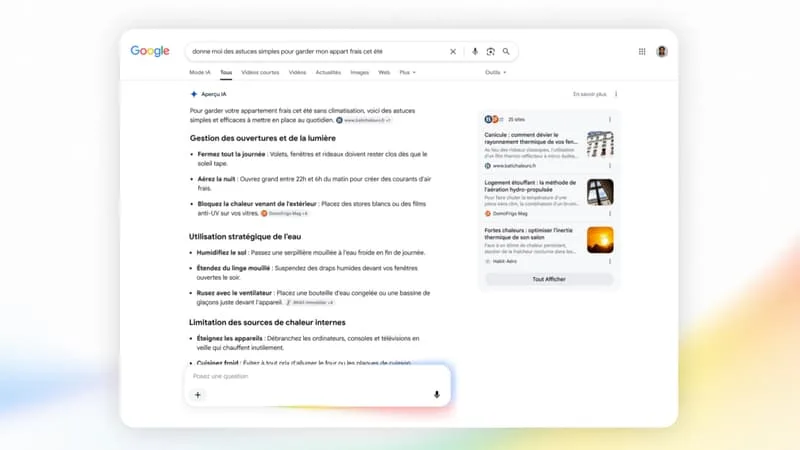This screenshot has width=800, height=450.
Task: Open the citation chip after the ventilateur tip
Action: [x=310, y=303]
